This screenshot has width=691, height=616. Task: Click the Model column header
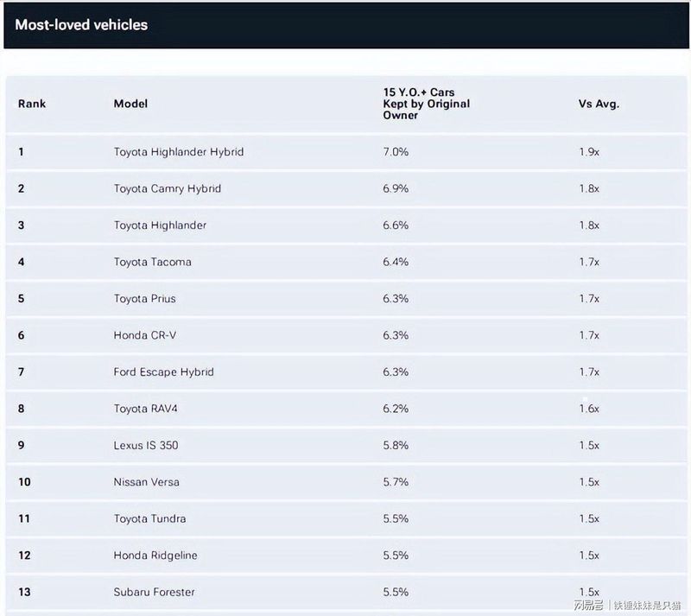tap(130, 104)
